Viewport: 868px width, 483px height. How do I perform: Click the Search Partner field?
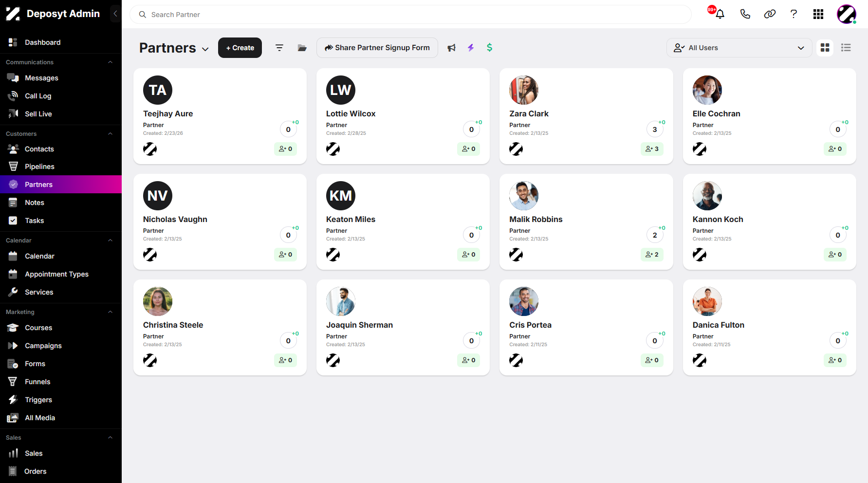coord(410,15)
